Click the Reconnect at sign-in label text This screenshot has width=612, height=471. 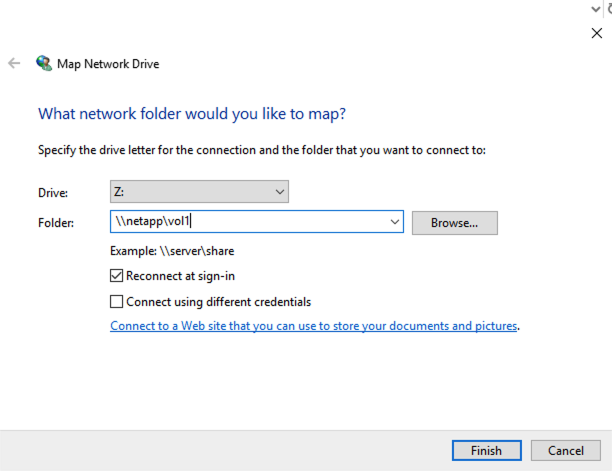[x=181, y=276]
